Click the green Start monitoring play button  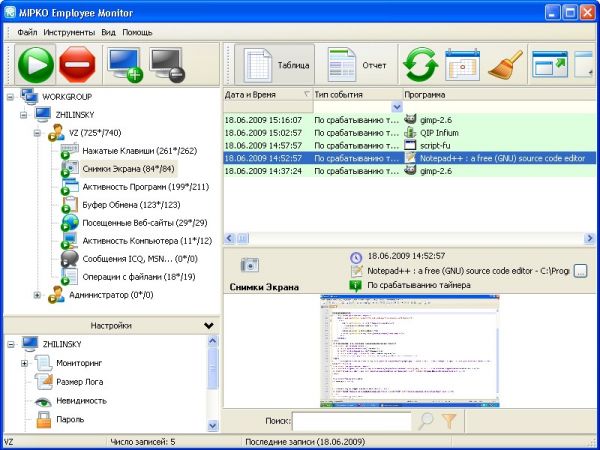(36, 65)
